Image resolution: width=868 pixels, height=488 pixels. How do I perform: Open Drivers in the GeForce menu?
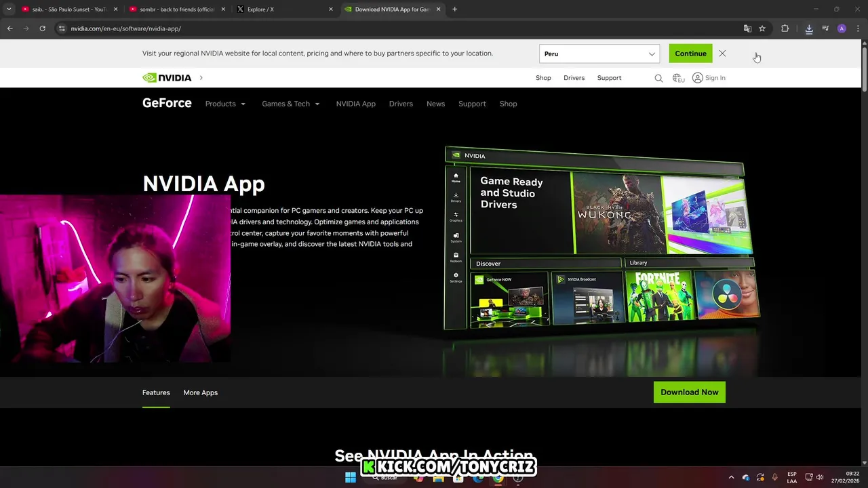tap(401, 104)
